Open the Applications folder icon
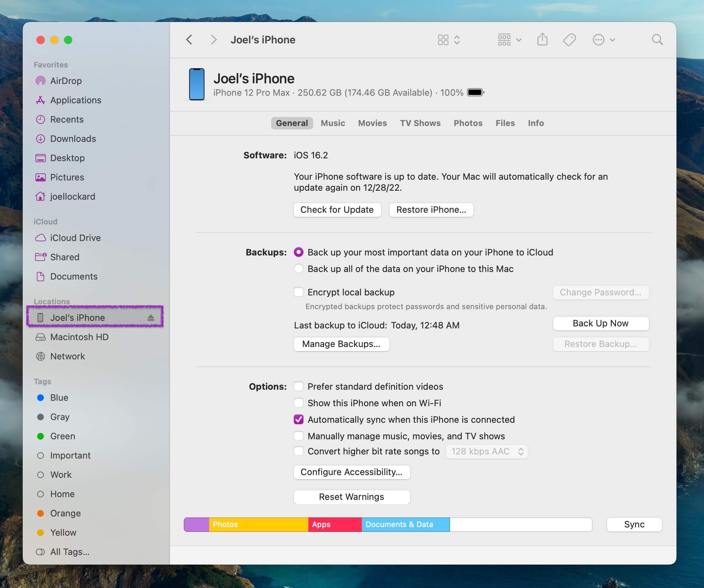 tap(41, 100)
